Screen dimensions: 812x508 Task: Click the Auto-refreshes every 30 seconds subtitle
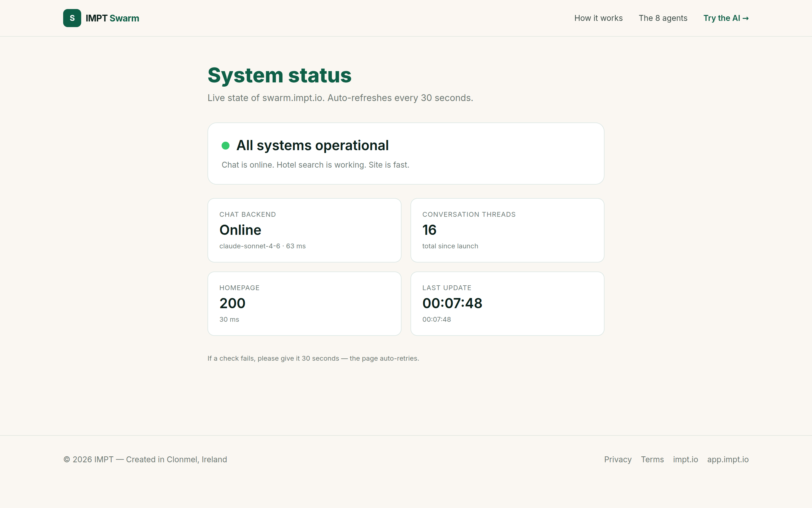point(340,98)
